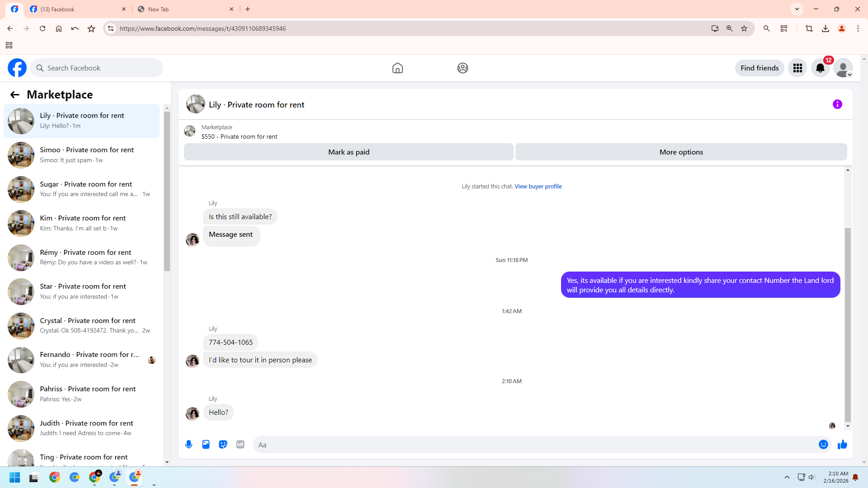Click the chat messages scrollbar
Image resolution: width=868 pixels, height=488 pixels.
848,325
